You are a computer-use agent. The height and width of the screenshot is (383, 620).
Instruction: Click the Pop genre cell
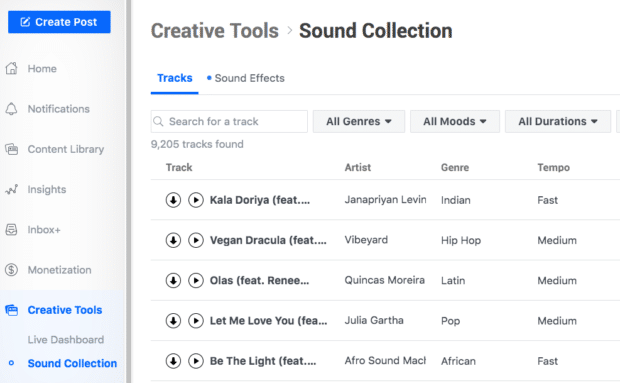(x=450, y=321)
